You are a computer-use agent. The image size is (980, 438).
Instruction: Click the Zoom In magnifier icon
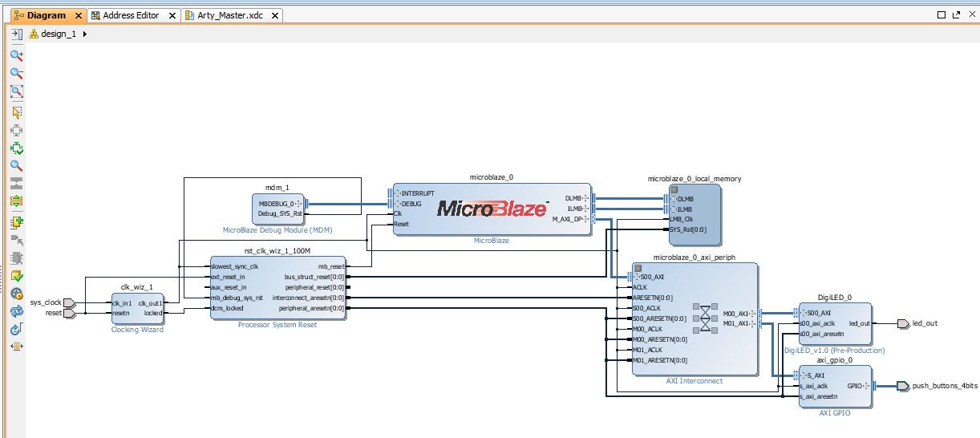click(x=17, y=55)
